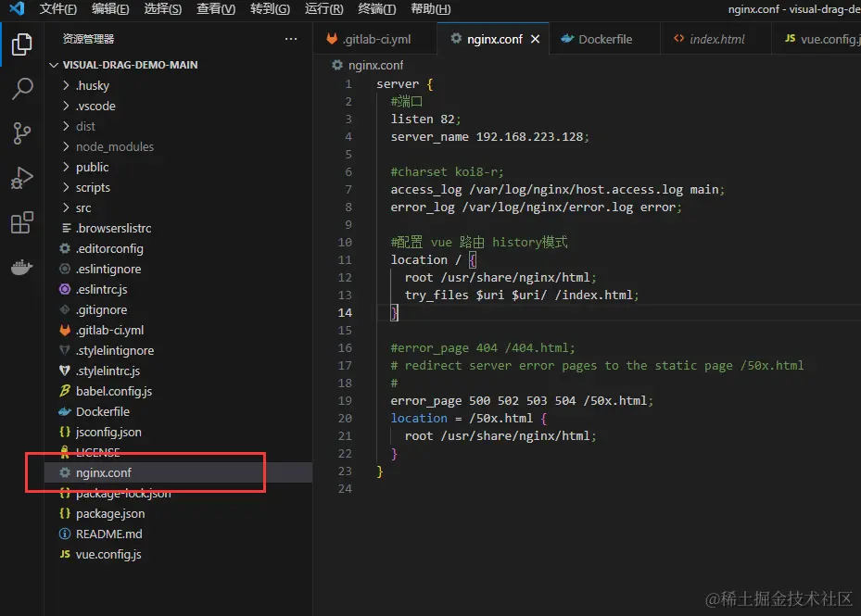
Task: Open the 帮助(H) menu
Action: coord(430,8)
